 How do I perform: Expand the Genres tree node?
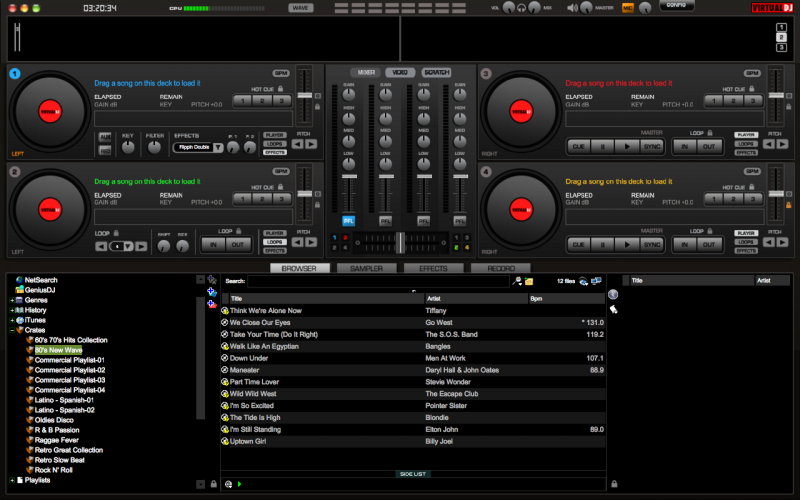[x=11, y=300]
